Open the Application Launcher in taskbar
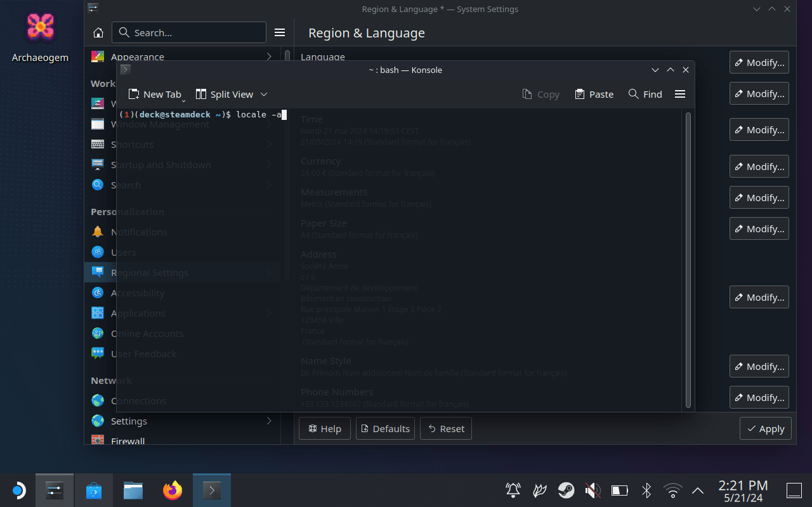This screenshot has width=812, height=507. (x=18, y=490)
